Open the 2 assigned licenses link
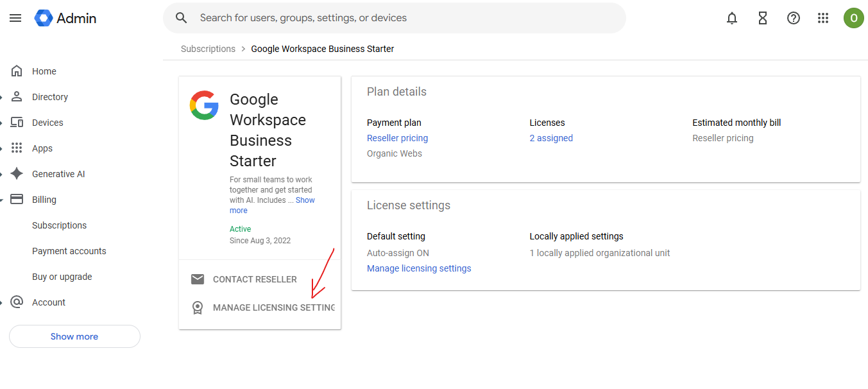 click(551, 138)
